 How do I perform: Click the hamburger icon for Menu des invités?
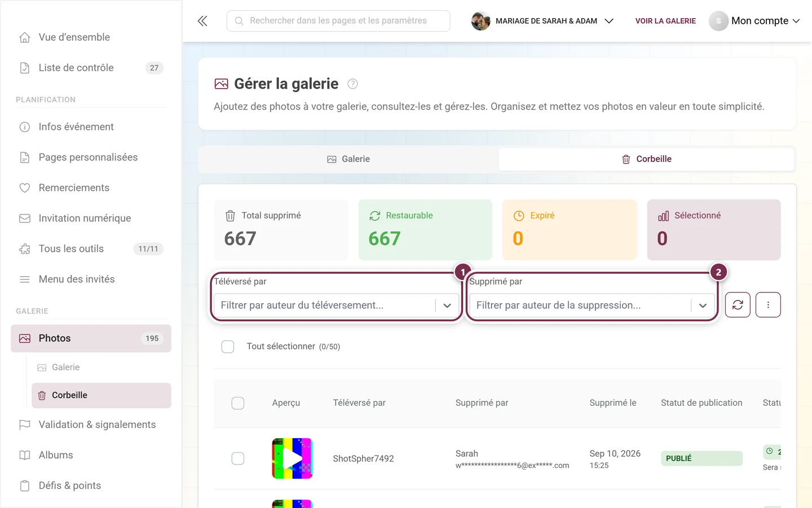click(x=25, y=279)
